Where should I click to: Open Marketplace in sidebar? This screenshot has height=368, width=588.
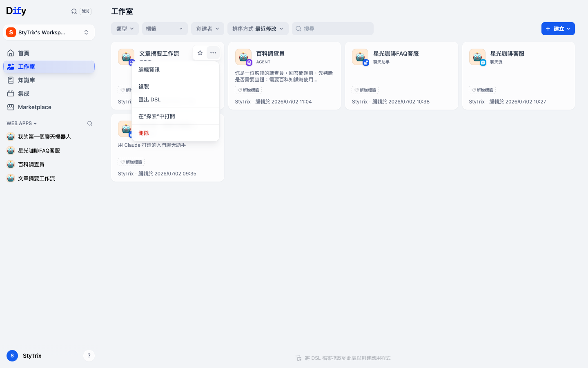click(49, 107)
